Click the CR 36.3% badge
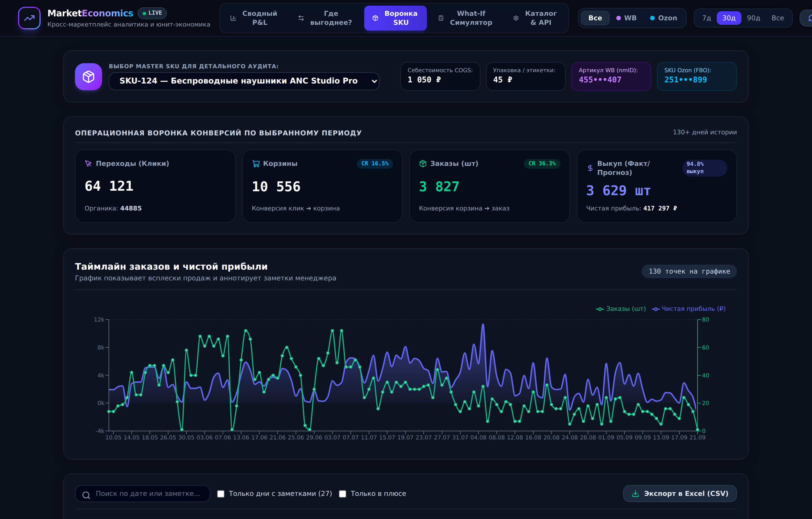 tap(542, 164)
